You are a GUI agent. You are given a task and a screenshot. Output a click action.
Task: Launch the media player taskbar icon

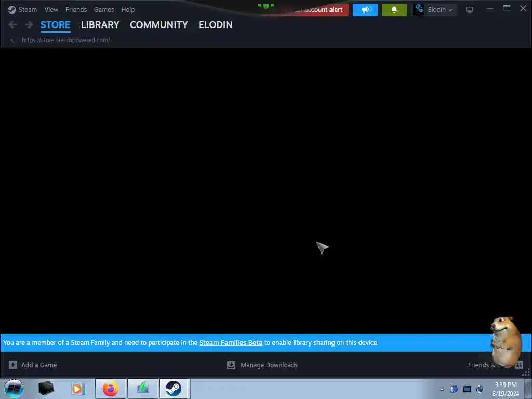(x=77, y=389)
